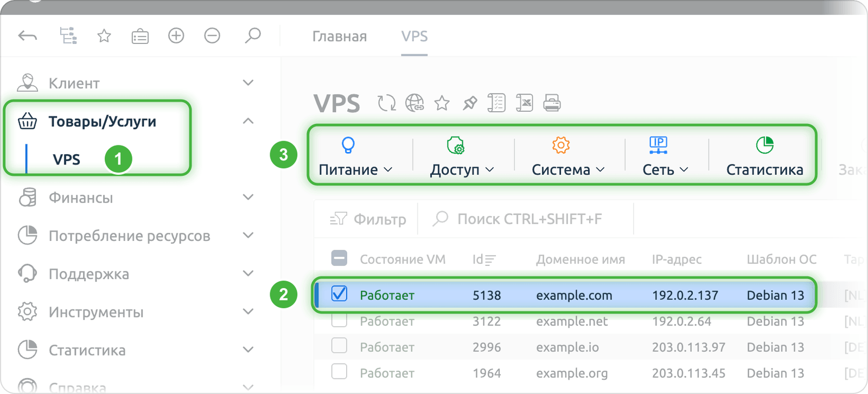The height and width of the screenshot is (394, 868).
Task: Open the Инструменты sidebar menu
Action: [x=96, y=312]
